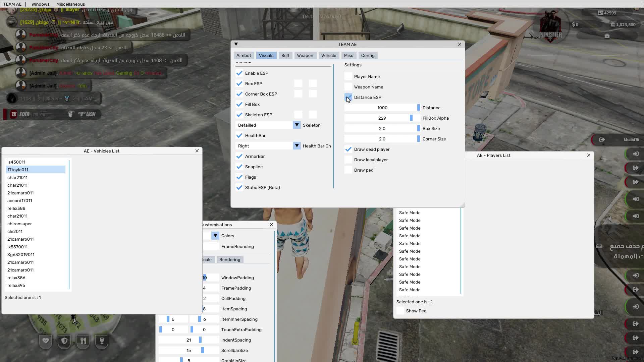
Task: Collapse the TEAM AE window with triangle
Action: click(236, 44)
